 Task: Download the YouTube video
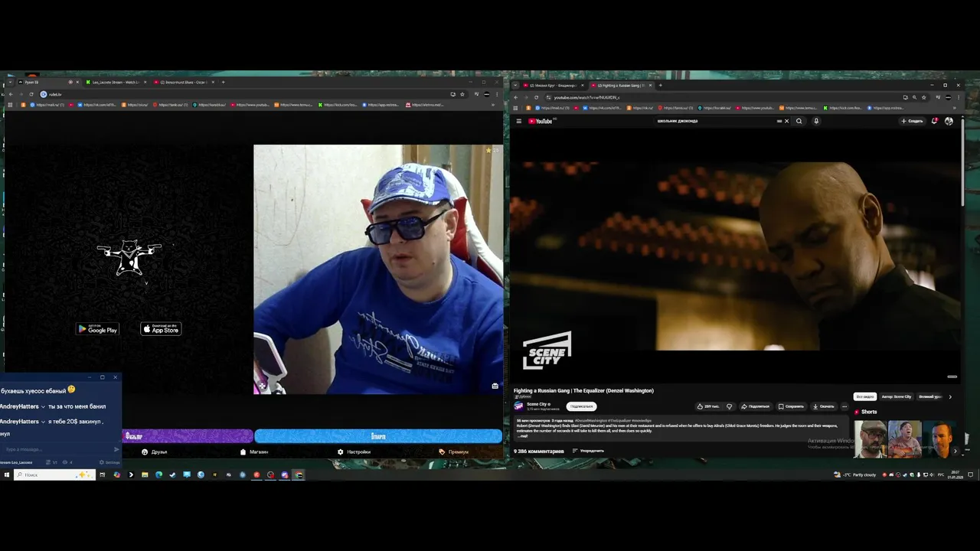pyautogui.click(x=824, y=406)
